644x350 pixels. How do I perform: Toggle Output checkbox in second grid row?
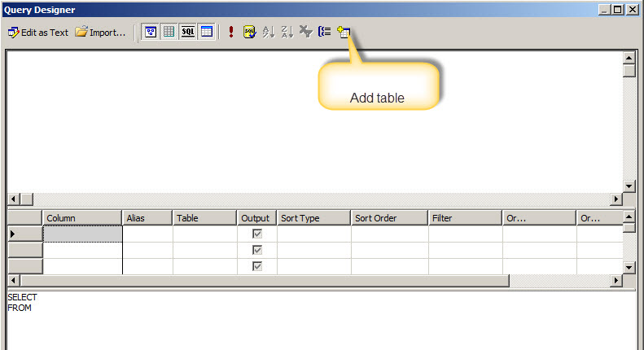257,250
